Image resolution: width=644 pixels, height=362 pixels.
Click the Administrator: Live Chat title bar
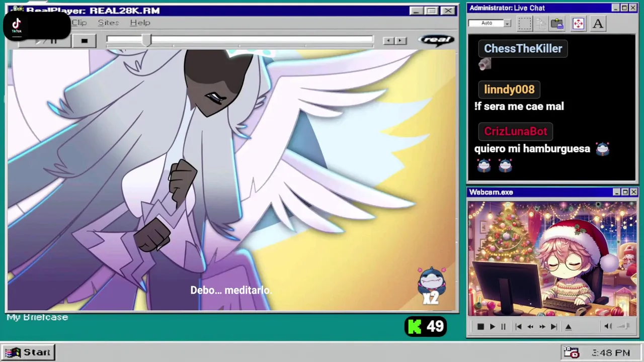552,8
